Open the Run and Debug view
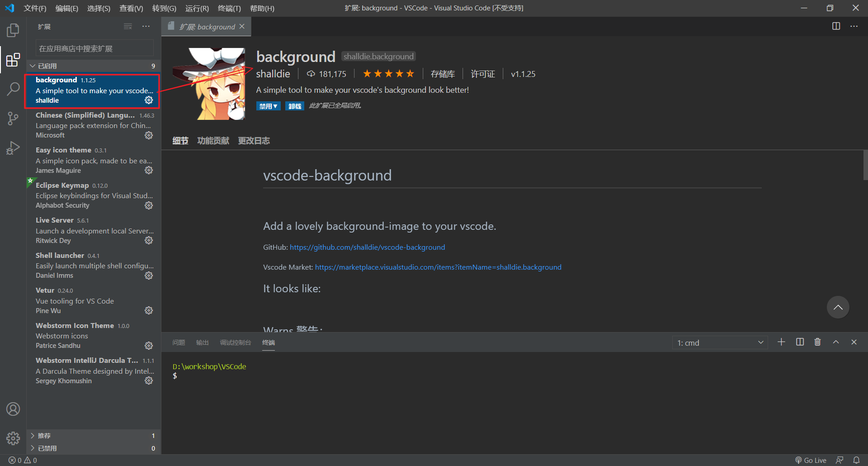 click(x=13, y=147)
